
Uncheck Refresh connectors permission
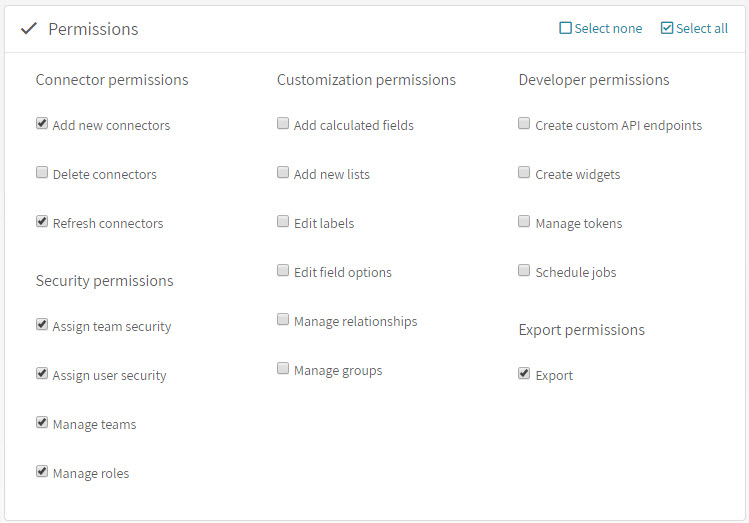[x=42, y=221]
